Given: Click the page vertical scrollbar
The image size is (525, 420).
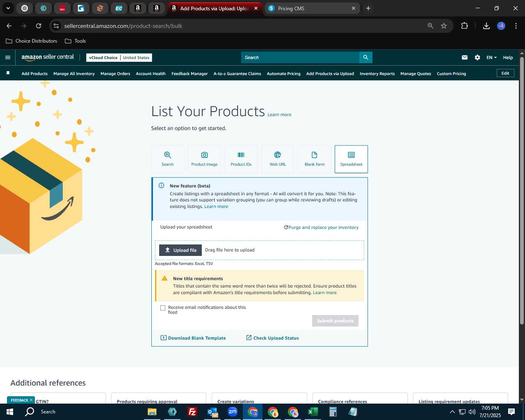Looking at the screenshot, I should 522,191.
